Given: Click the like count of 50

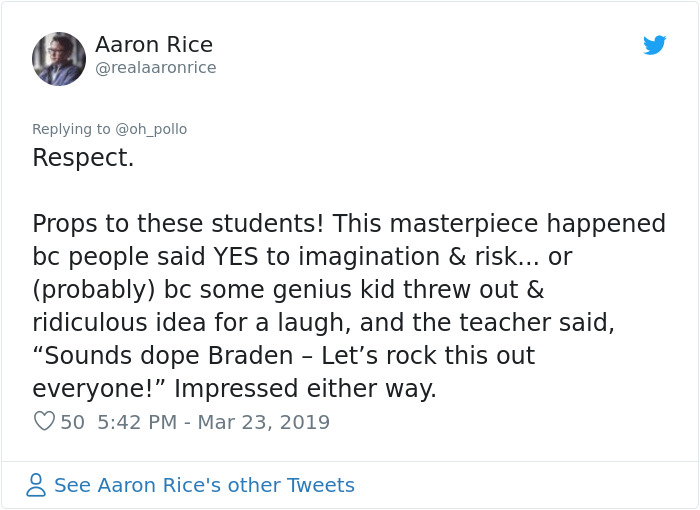Looking at the screenshot, I should point(72,422).
